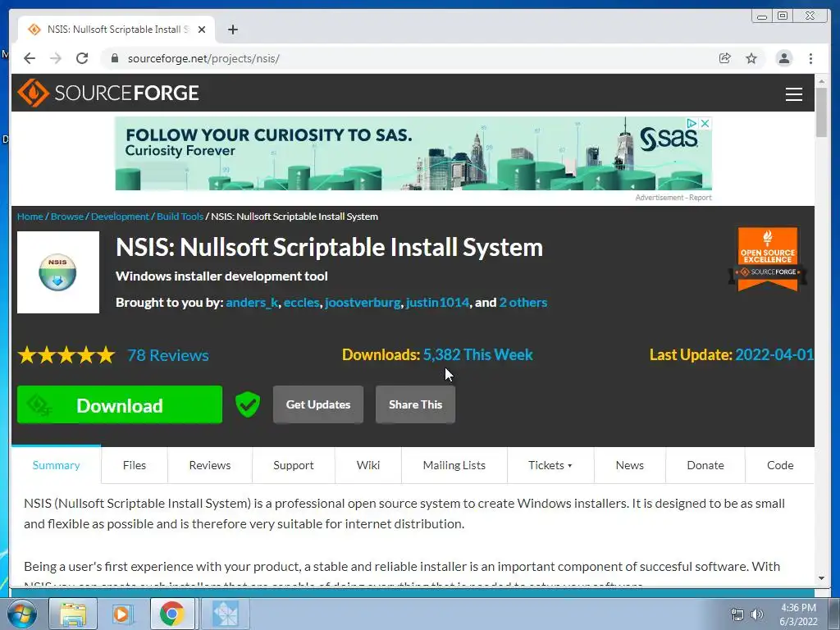Screen dimensions: 840x630
Task: Click the green Download button
Action: (x=120, y=404)
